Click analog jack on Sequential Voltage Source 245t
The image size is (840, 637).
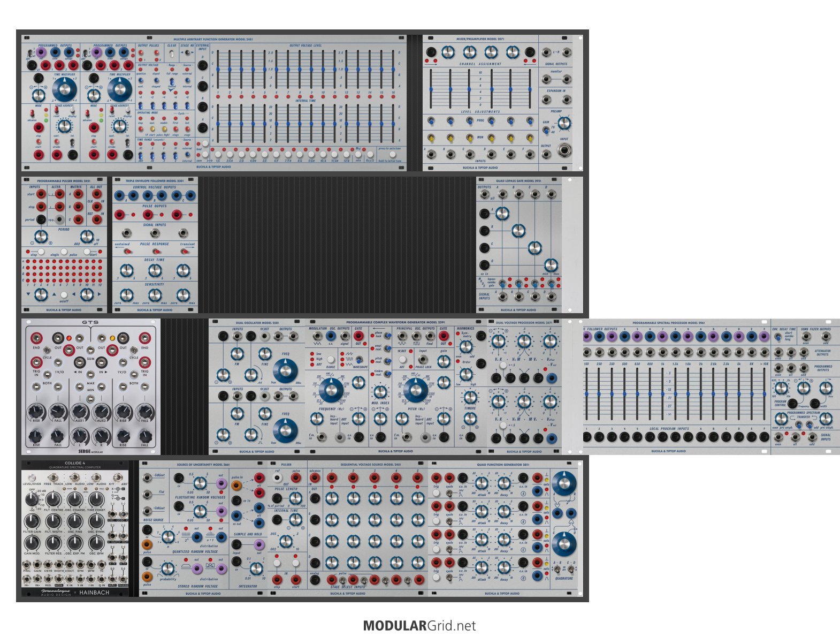tap(315, 580)
